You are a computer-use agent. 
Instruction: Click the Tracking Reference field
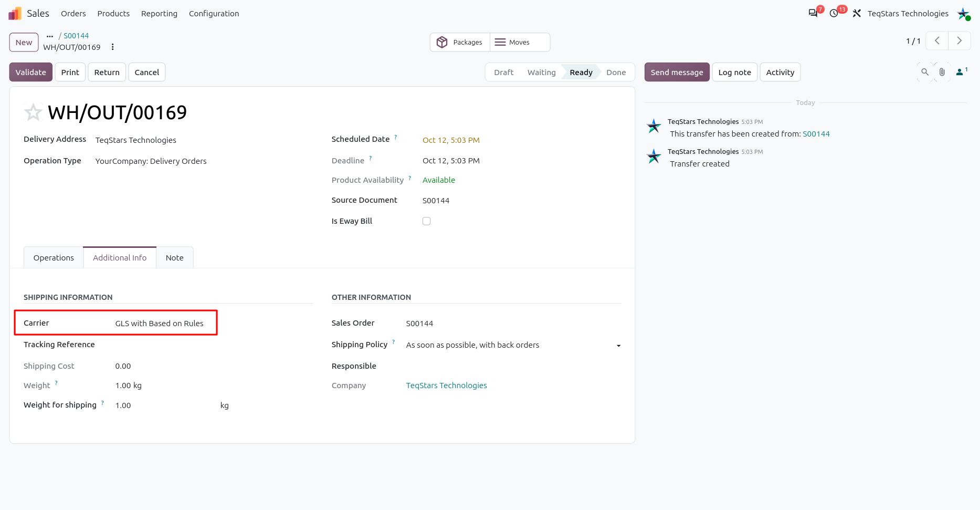tap(214, 345)
